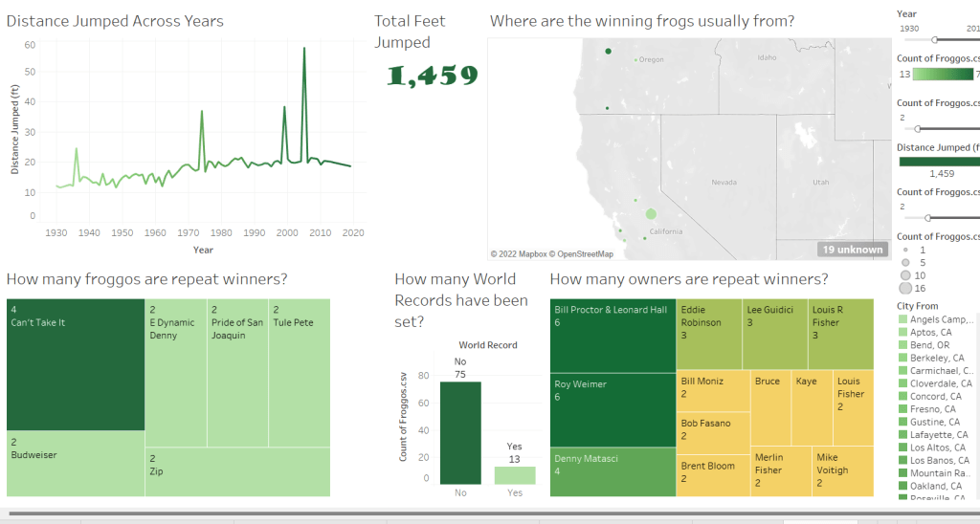Click the 19 unknown indicator on map
Image resolution: width=980 pixels, height=524 pixels.
(x=852, y=250)
